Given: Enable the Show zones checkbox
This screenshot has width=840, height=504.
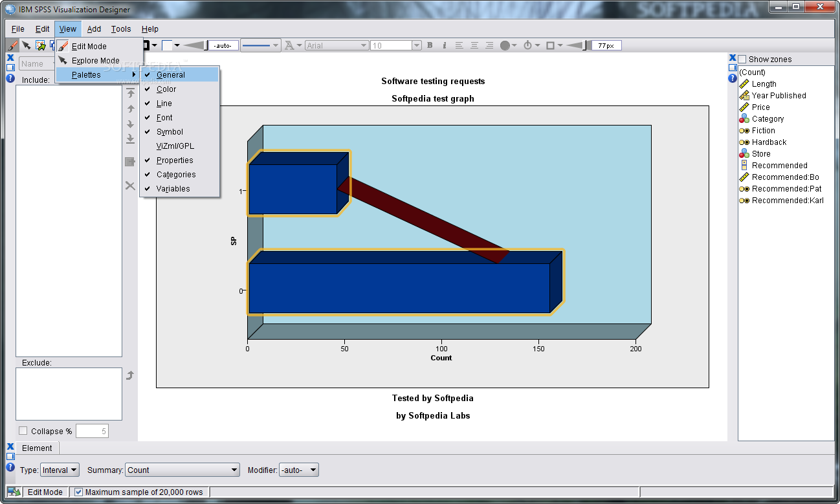Looking at the screenshot, I should 742,60.
